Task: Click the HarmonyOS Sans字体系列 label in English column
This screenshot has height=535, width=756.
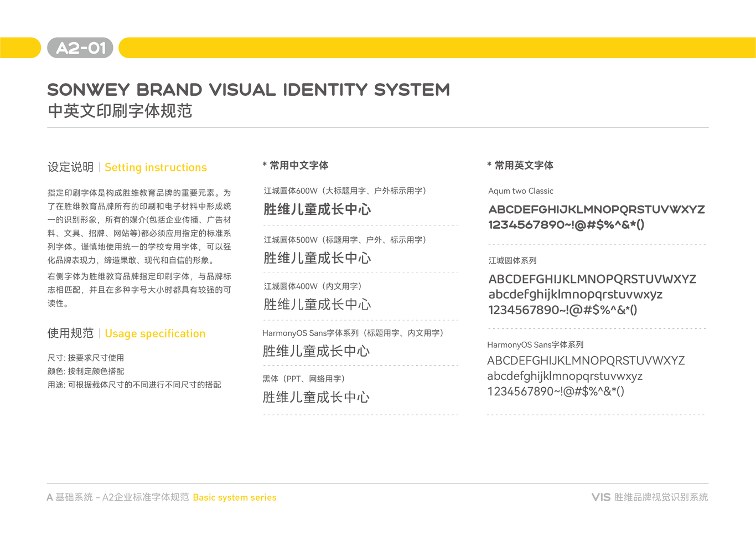Action: 535,344
